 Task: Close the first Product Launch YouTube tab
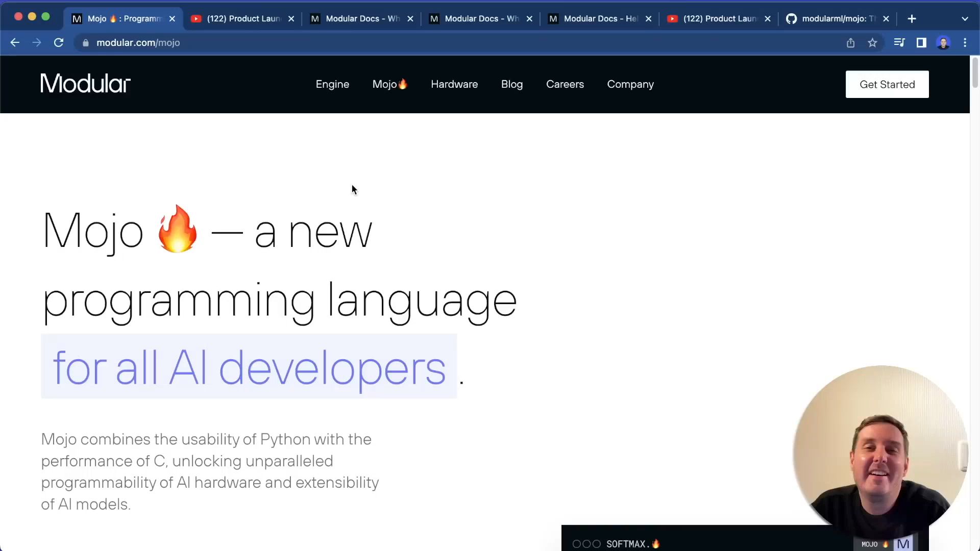291,19
